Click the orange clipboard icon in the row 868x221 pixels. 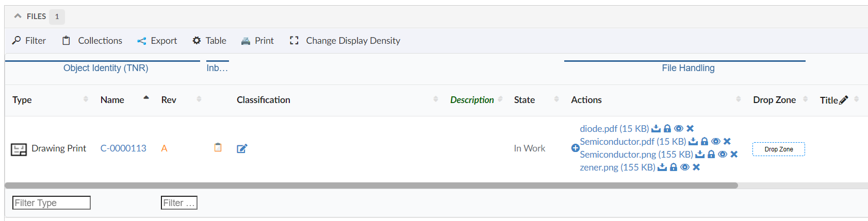pyautogui.click(x=218, y=148)
